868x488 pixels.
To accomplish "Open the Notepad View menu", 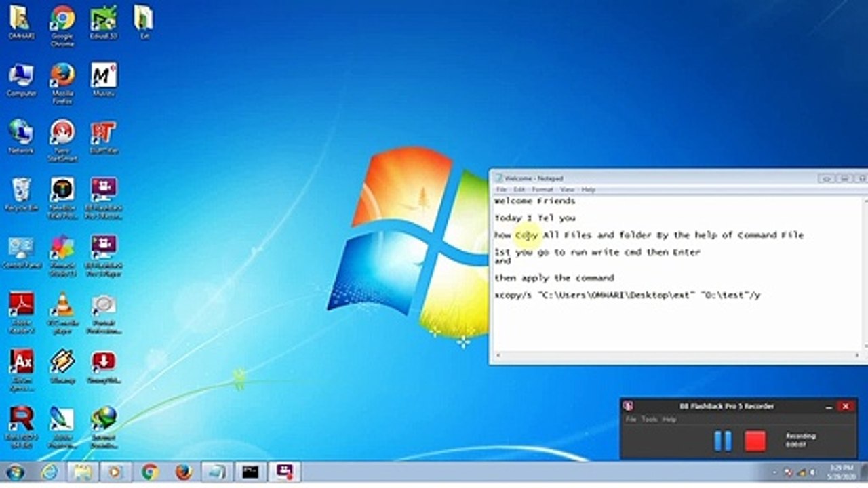I will click(568, 190).
